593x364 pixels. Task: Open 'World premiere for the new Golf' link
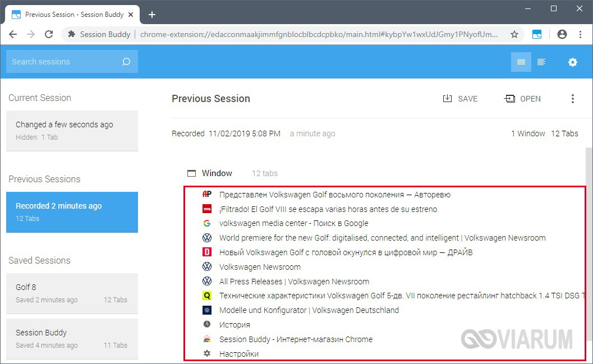point(383,238)
